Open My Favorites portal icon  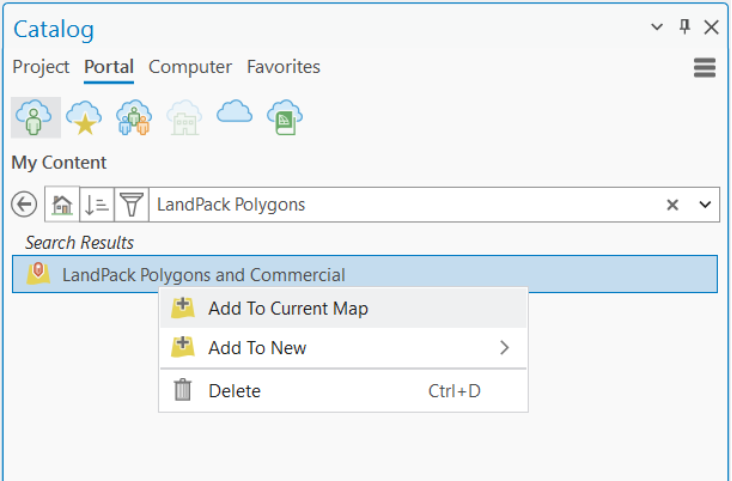tap(83, 117)
